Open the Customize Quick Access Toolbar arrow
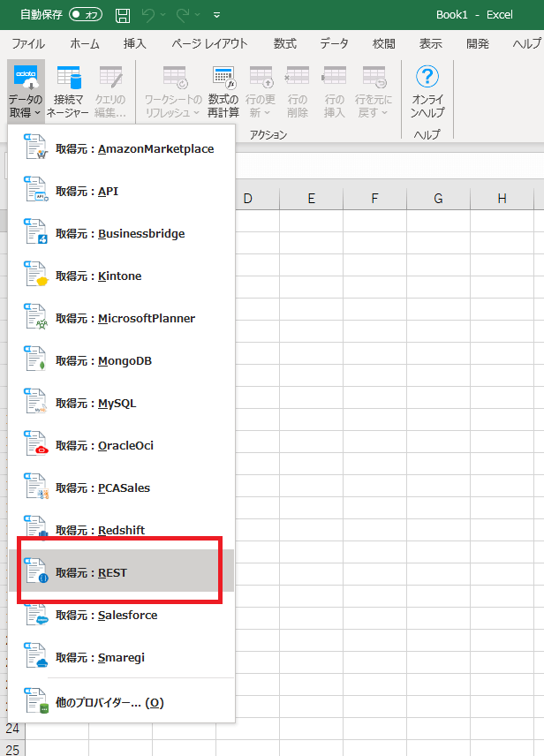544x756 pixels. pyautogui.click(x=217, y=15)
